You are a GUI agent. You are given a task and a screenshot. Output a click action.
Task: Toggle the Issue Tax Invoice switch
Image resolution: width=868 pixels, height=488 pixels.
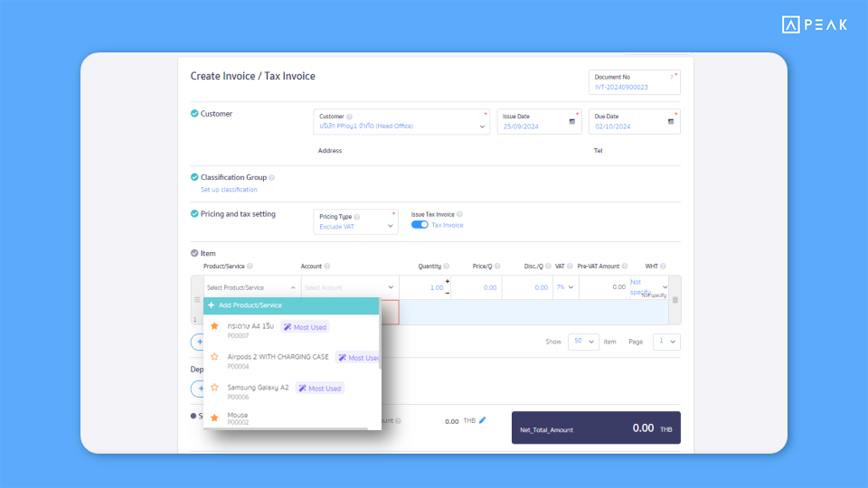[x=420, y=225]
